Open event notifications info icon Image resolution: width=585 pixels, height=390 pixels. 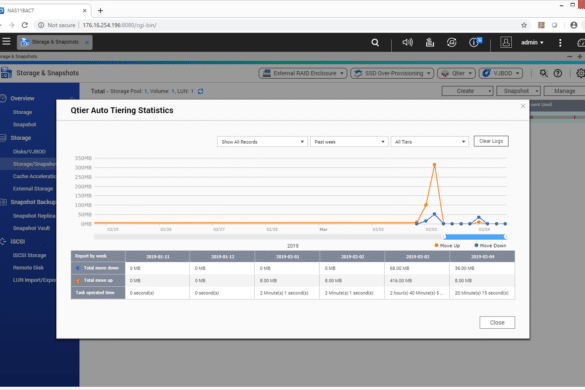(475, 43)
